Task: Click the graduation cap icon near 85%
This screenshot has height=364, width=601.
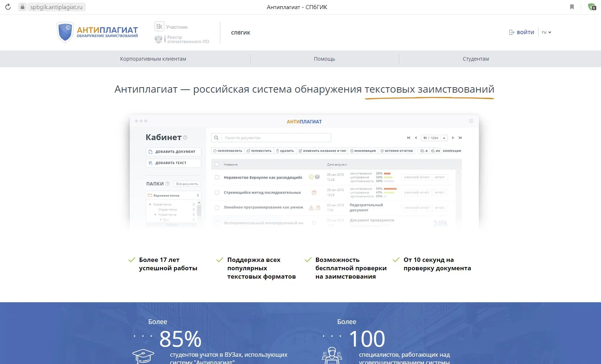Action: click(x=143, y=356)
